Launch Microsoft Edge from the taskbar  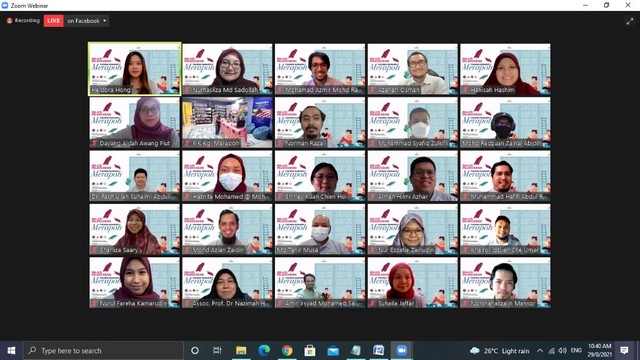pyautogui.click(x=264, y=350)
